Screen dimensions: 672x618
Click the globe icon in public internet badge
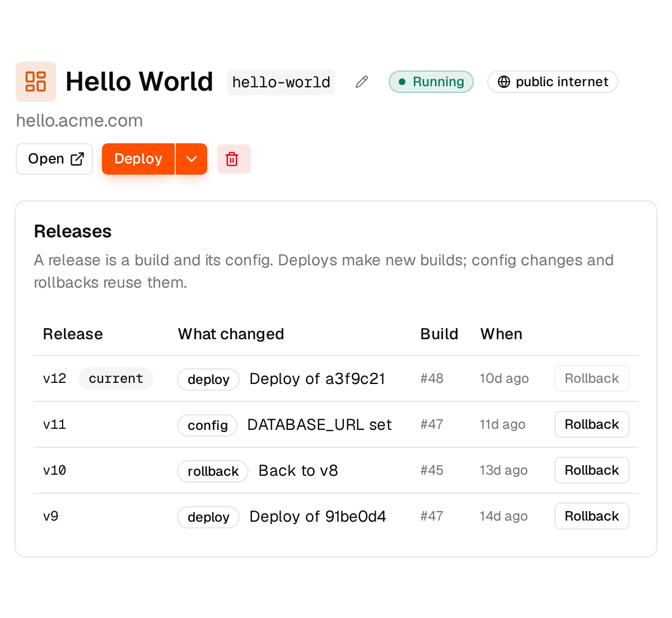tap(504, 82)
